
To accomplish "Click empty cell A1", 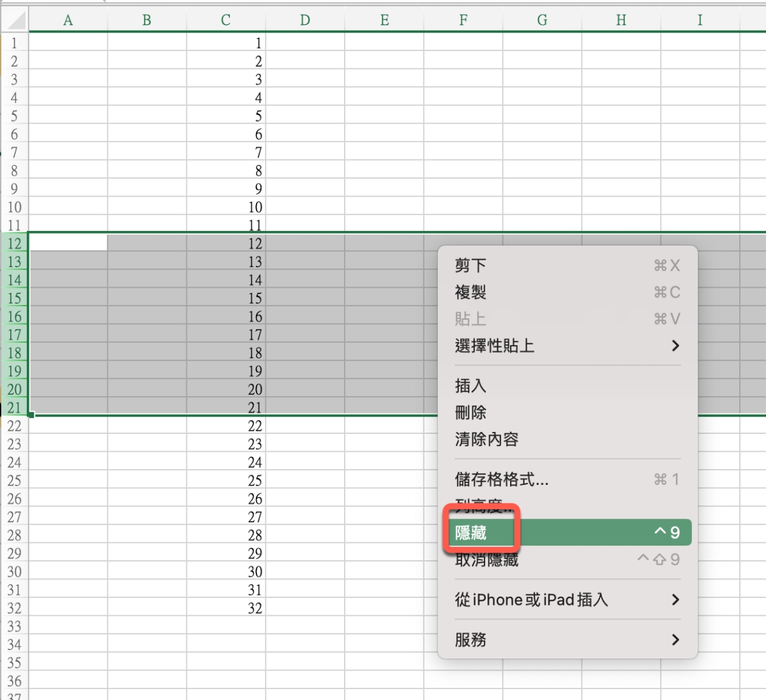I will (68, 43).
